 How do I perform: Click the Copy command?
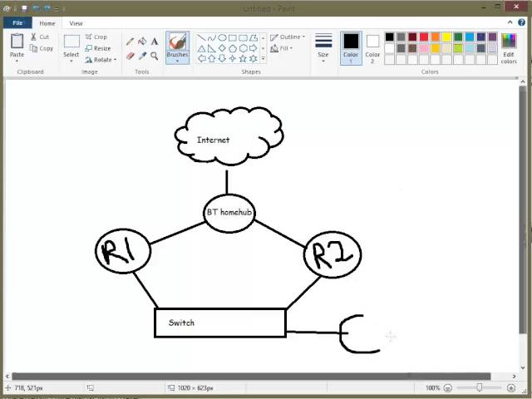click(42, 48)
